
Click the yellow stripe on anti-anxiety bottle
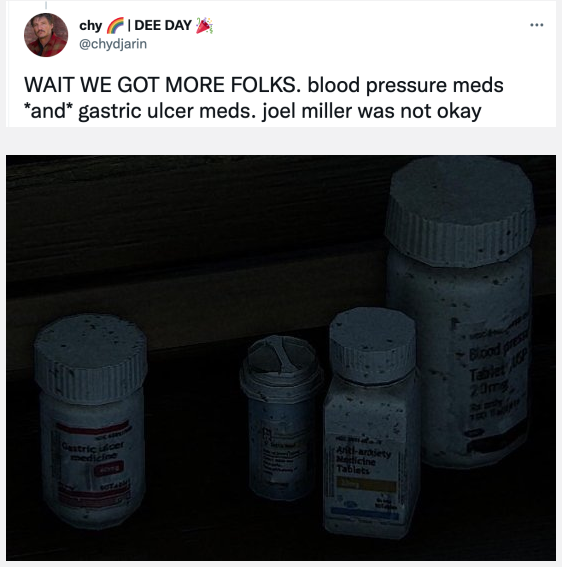[x=366, y=485]
